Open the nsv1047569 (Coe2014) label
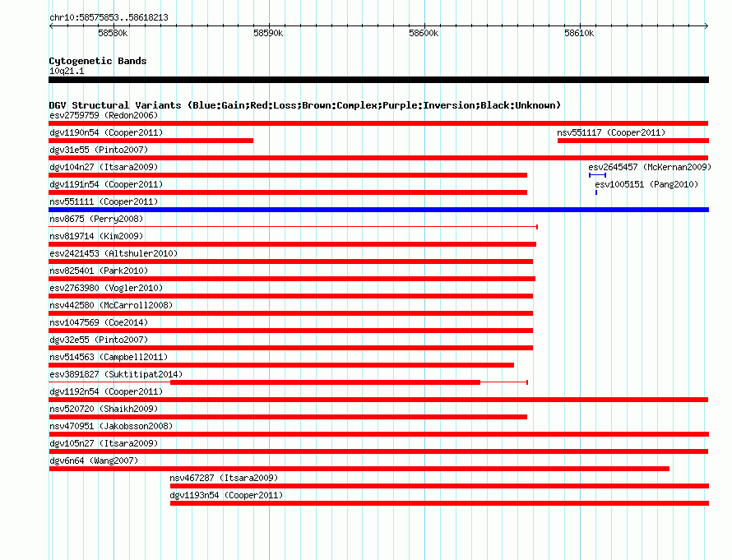This screenshot has width=732, height=560. (x=99, y=322)
